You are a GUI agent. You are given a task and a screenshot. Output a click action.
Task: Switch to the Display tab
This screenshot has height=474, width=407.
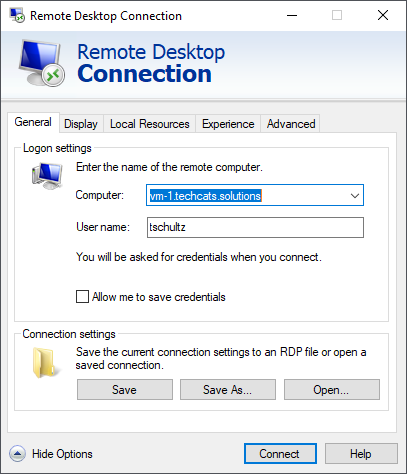pyautogui.click(x=81, y=124)
